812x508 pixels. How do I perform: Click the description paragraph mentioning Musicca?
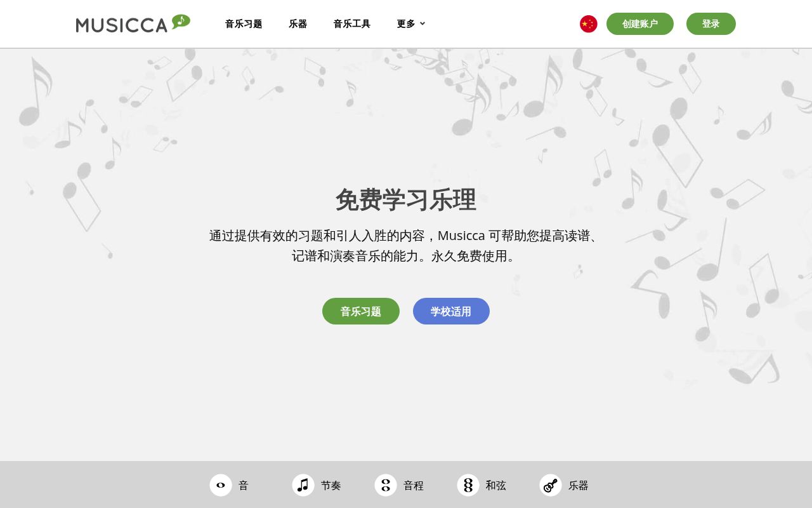tap(406, 246)
